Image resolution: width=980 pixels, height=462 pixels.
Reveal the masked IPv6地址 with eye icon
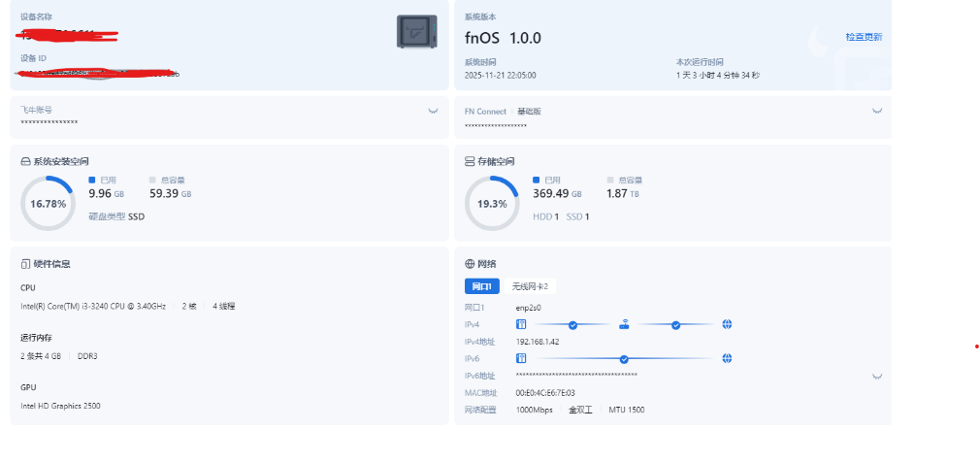(877, 377)
